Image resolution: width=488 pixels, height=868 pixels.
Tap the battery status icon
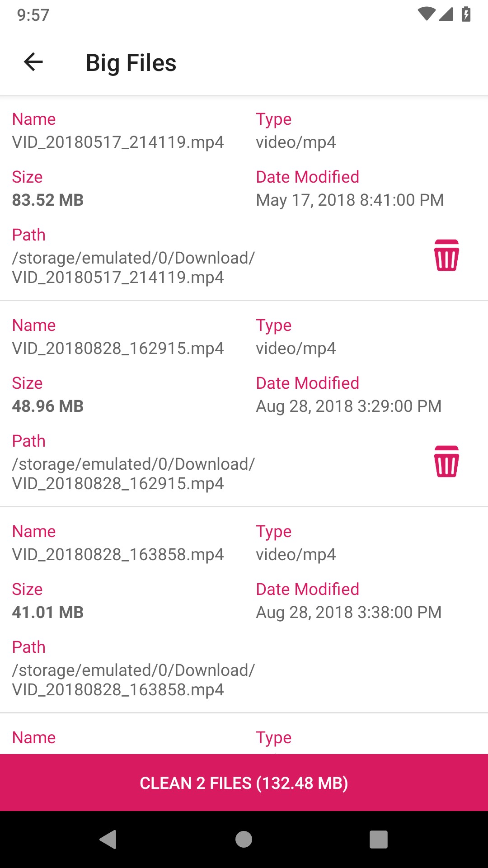(x=466, y=14)
